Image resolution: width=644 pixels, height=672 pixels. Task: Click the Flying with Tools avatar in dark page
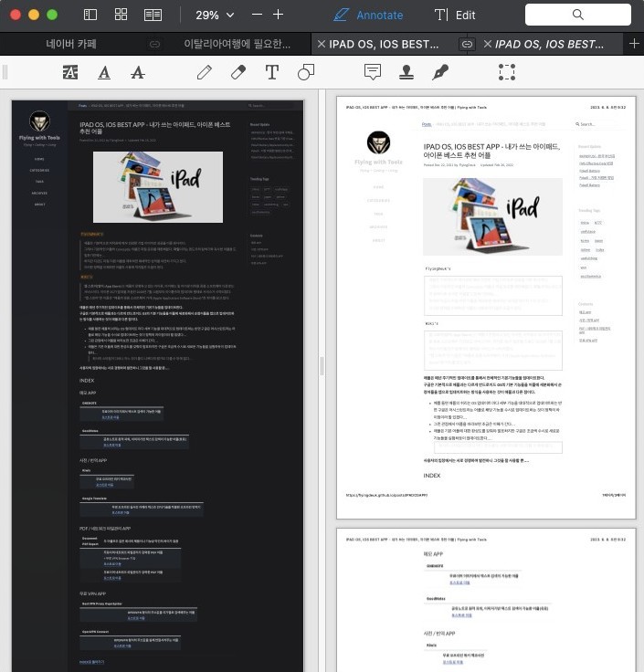coord(39,121)
